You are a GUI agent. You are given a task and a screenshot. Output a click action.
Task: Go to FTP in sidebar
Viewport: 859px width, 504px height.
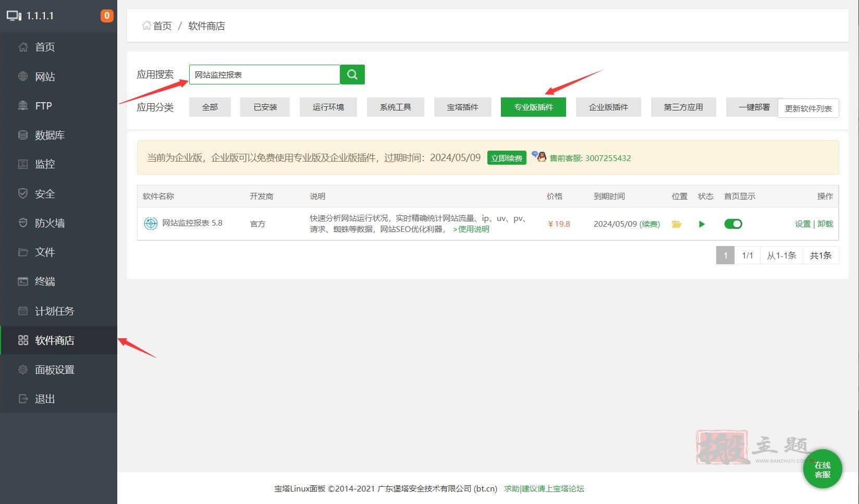tap(58, 106)
